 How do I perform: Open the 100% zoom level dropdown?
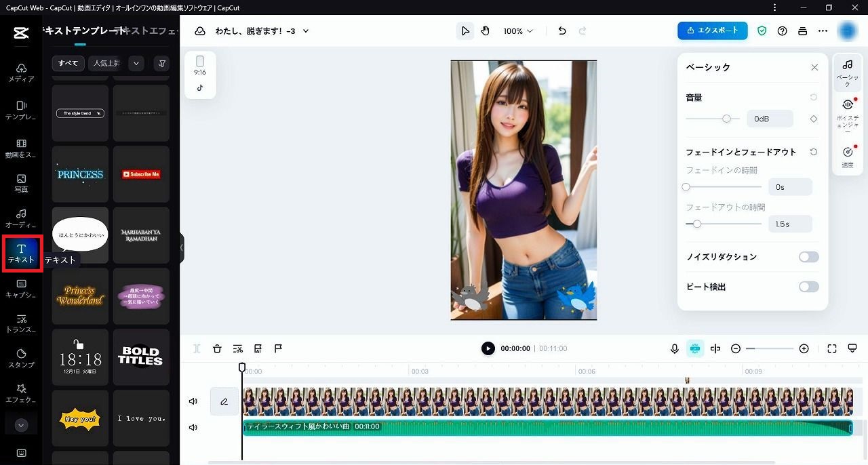518,31
